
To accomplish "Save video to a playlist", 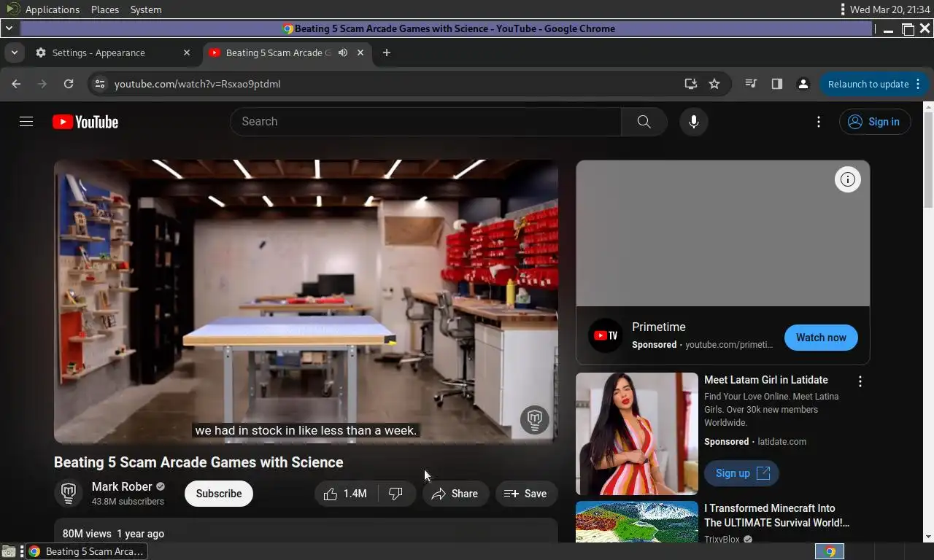I will tap(526, 494).
